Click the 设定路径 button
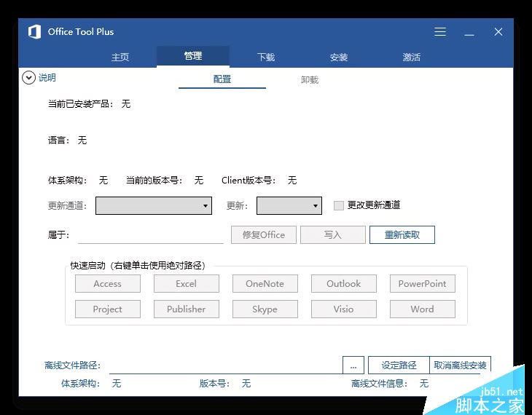Viewport: 532px width, 415px height. 399,365
